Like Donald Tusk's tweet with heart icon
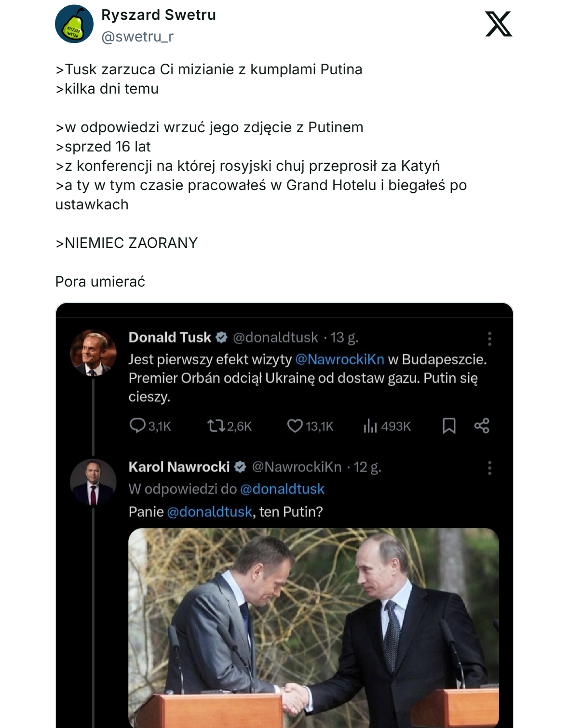Image resolution: width=569 pixels, height=728 pixels. pyautogui.click(x=295, y=426)
